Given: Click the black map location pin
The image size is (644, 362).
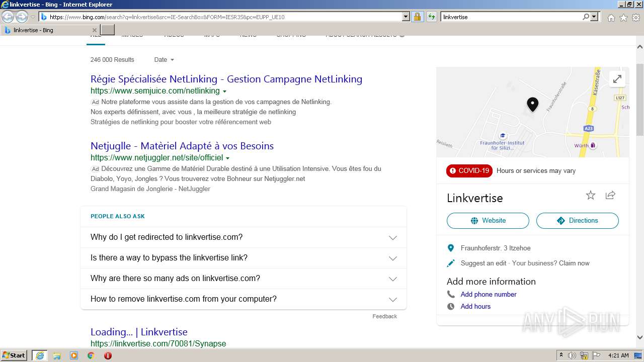Looking at the screenshot, I should pyautogui.click(x=532, y=104).
